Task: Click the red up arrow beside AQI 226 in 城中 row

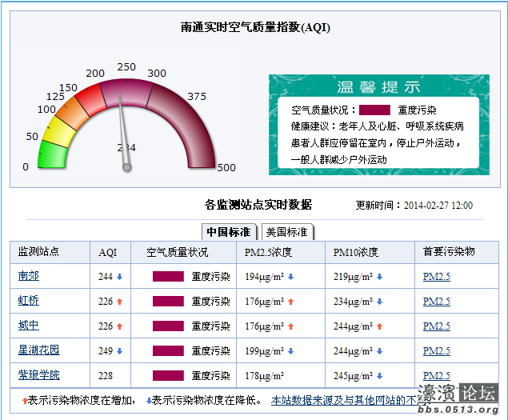Action: coord(119,326)
